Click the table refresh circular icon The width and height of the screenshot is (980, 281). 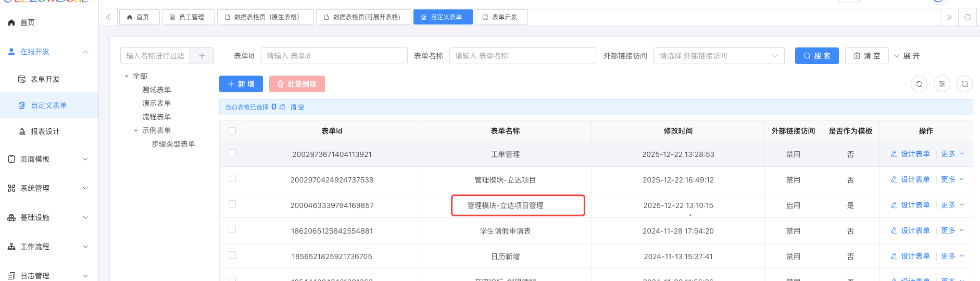point(919,84)
